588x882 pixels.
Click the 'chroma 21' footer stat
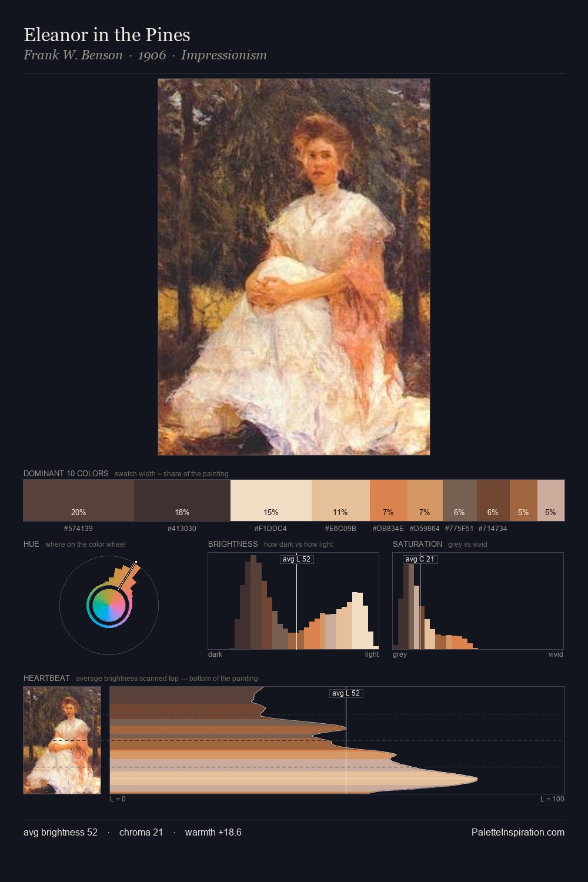point(141,832)
